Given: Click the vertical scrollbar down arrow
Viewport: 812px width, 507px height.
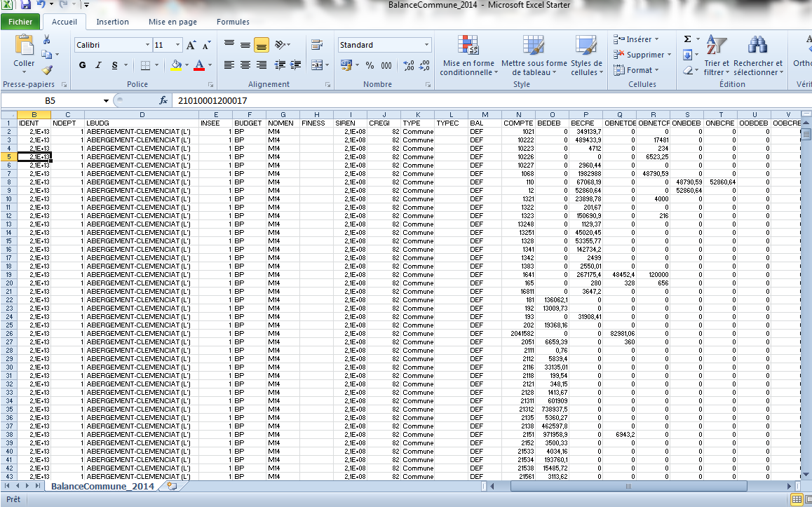Looking at the screenshot, I should [x=806, y=475].
